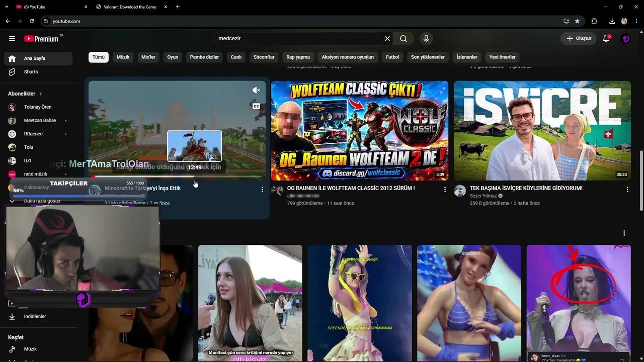Open the Short with yellow heart sunglasses
Image resolution: width=644 pixels, height=362 pixels.
[x=360, y=304]
